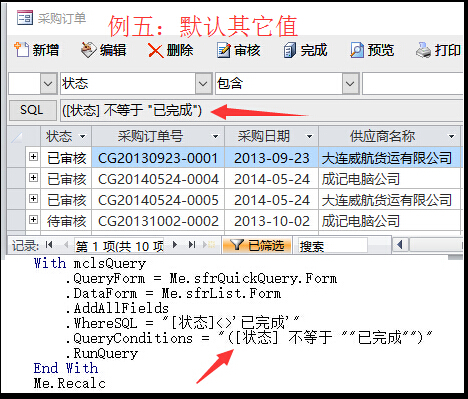
Task: Open the 状态 column header filter arrow
Action: pyautogui.click(x=82, y=136)
